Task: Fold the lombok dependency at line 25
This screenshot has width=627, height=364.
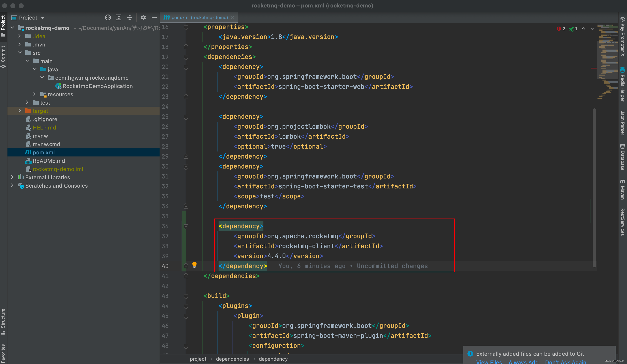Action: coord(186,117)
